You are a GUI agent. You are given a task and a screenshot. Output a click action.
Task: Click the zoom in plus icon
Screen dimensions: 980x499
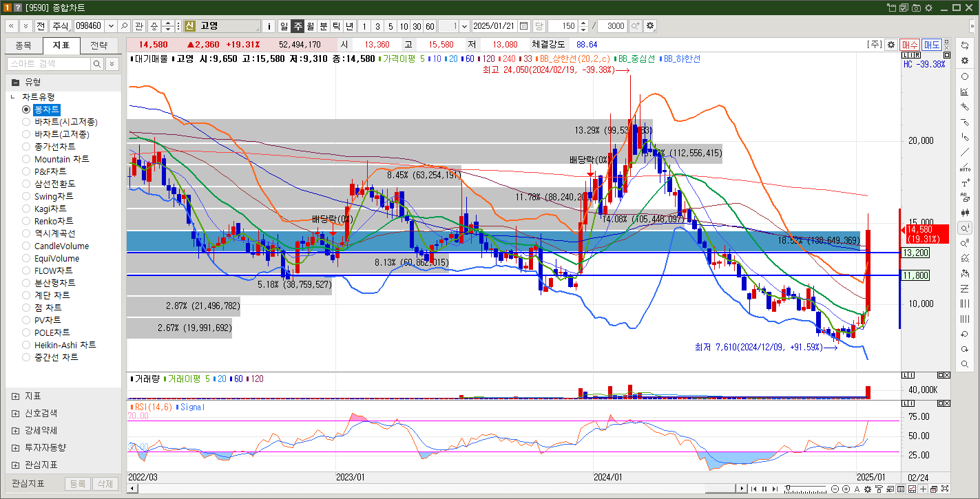pos(846,489)
